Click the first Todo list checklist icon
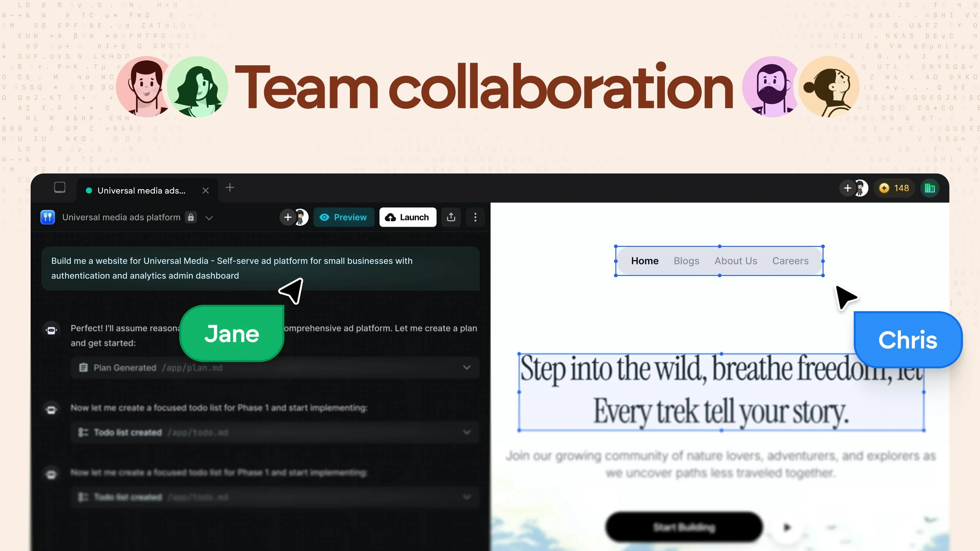This screenshot has width=980, height=551. pos(83,432)
